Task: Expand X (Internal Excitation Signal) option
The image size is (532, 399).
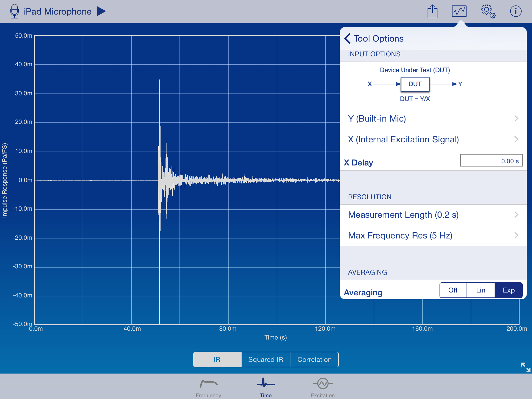Action: tap(433, 139)
